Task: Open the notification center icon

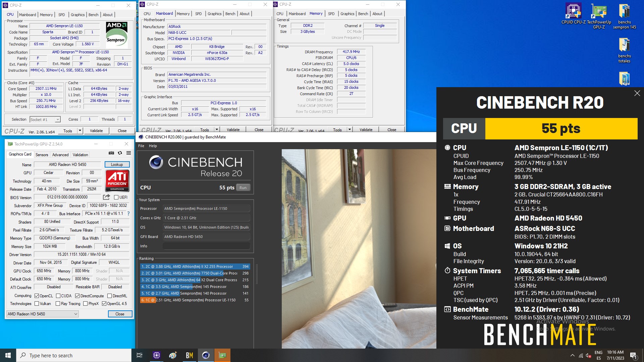Action: 633,355
